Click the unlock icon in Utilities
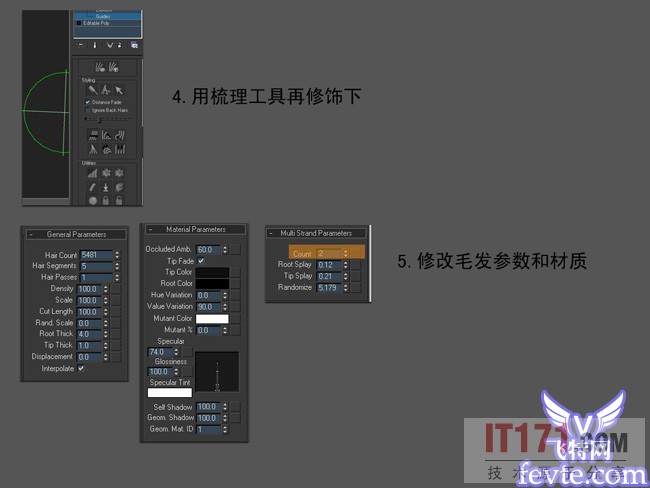This screenshot has width=650, height=488. (x=119, y=200)
